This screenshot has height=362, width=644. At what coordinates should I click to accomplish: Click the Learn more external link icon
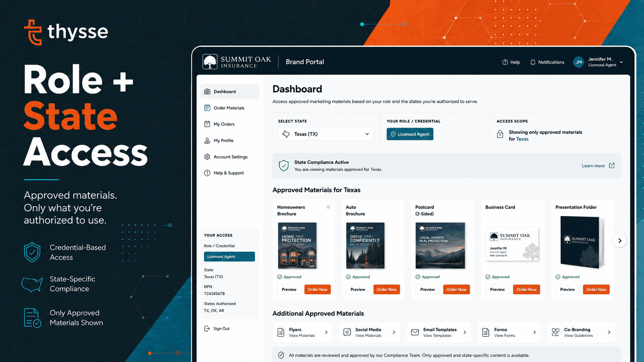click(x=612, y=165)
